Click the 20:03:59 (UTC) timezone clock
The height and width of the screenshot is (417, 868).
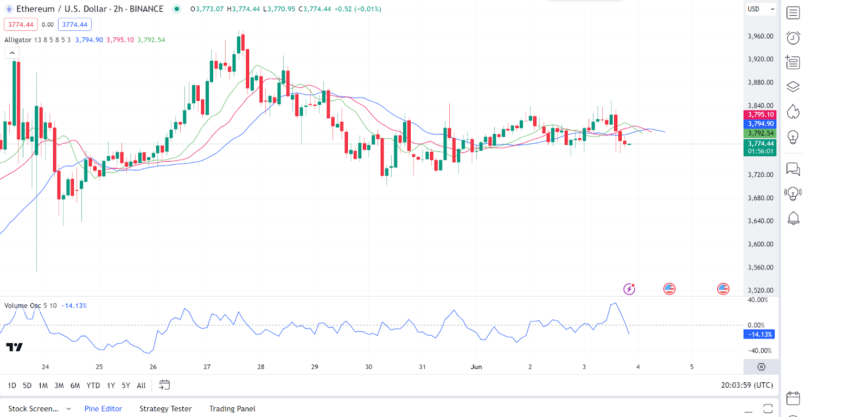pos(746,385)
